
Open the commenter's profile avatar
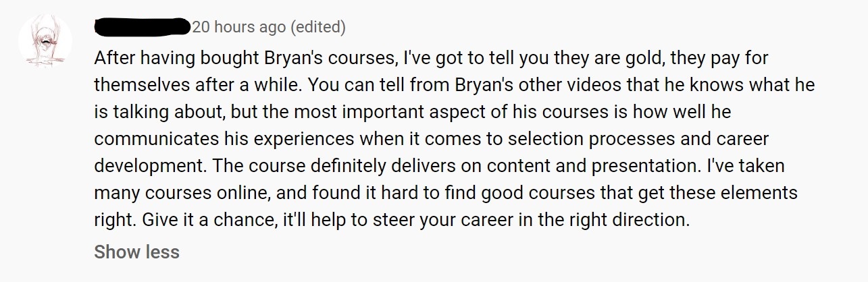[44, 42]
